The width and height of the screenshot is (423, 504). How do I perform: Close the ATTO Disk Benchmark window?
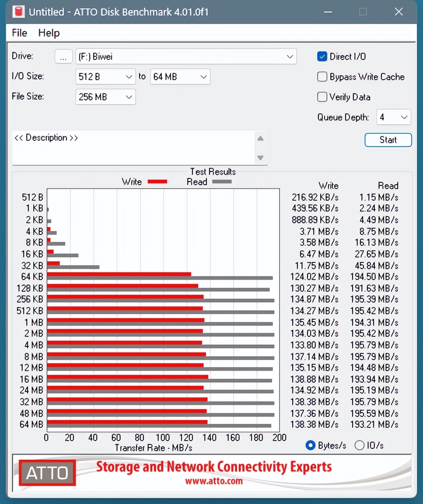[x=399, y=12]
